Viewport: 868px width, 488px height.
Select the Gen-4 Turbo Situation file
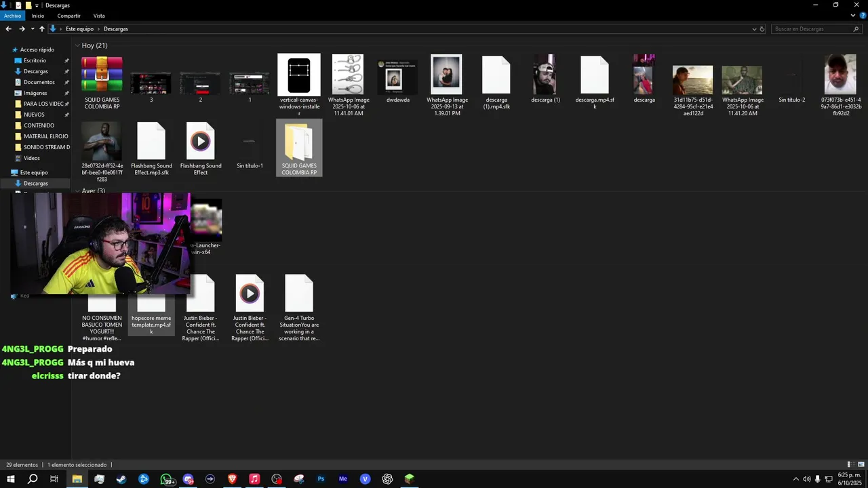pyautogui.click(x=299, y=307)
